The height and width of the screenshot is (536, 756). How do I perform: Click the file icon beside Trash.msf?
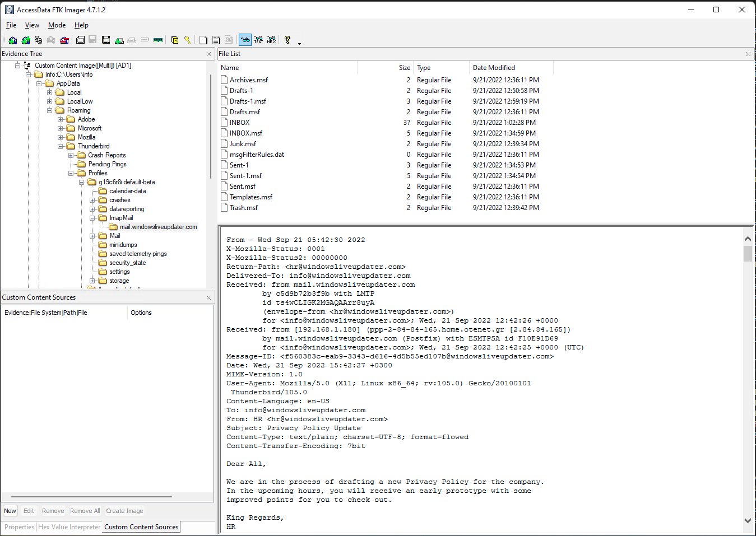tap(224, 207)
